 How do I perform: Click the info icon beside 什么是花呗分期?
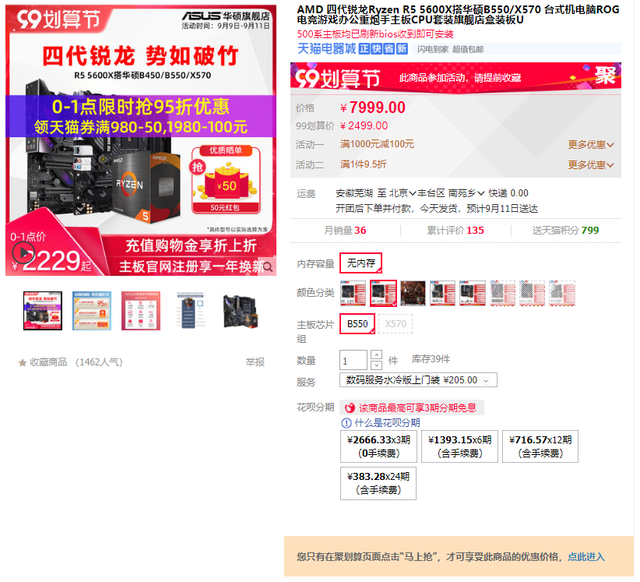point(346,423)
